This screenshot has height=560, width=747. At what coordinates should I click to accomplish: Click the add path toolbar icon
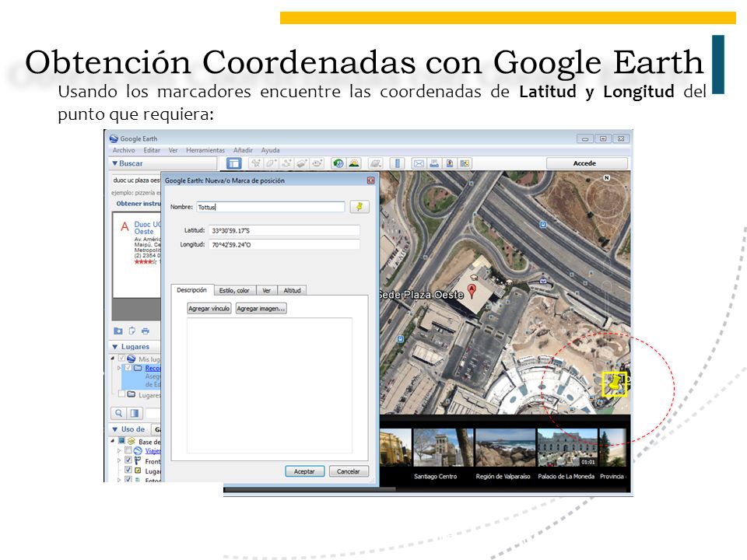(x=286, y=163)
